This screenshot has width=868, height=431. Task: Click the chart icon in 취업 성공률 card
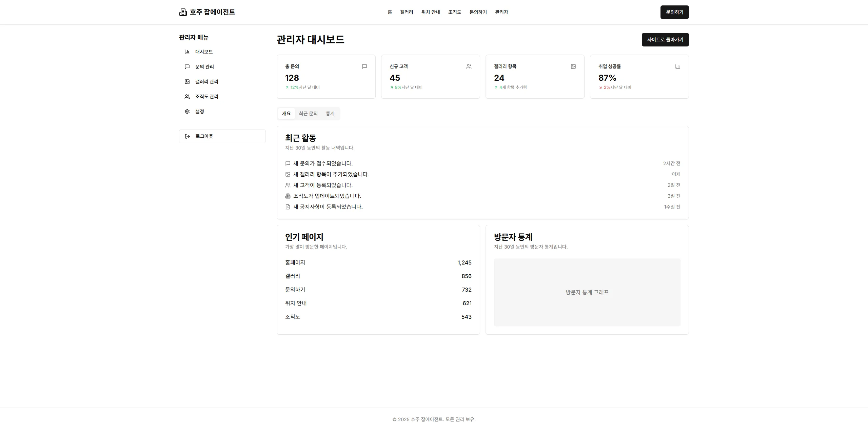(678, 66)
